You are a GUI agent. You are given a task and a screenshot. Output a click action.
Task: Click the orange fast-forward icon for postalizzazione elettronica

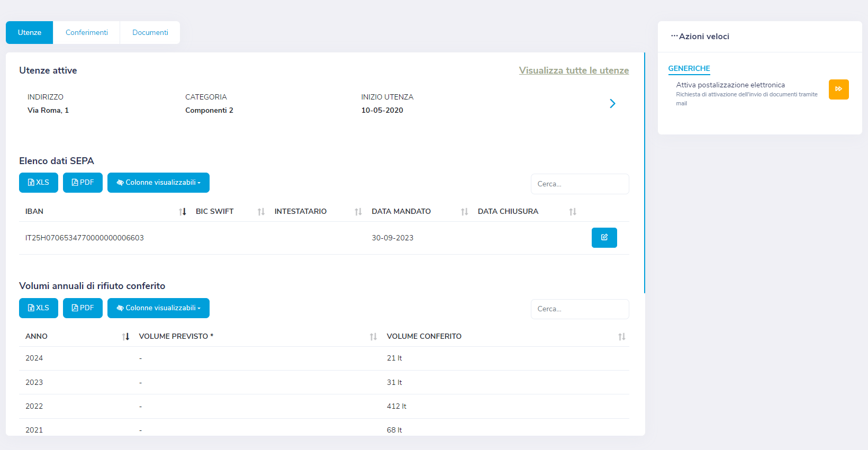[838, 89]
